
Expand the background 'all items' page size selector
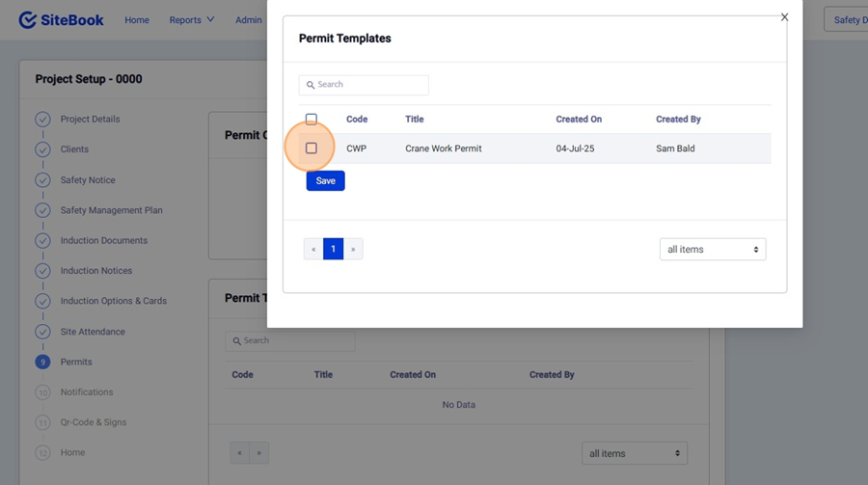pyautogui.click(x=634, y=453)
